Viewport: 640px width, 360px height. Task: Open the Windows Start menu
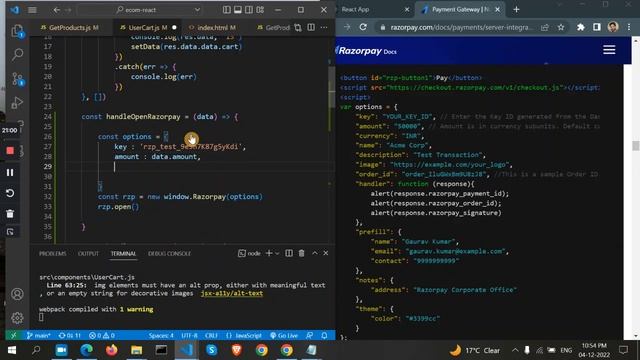tap(12, 350)
